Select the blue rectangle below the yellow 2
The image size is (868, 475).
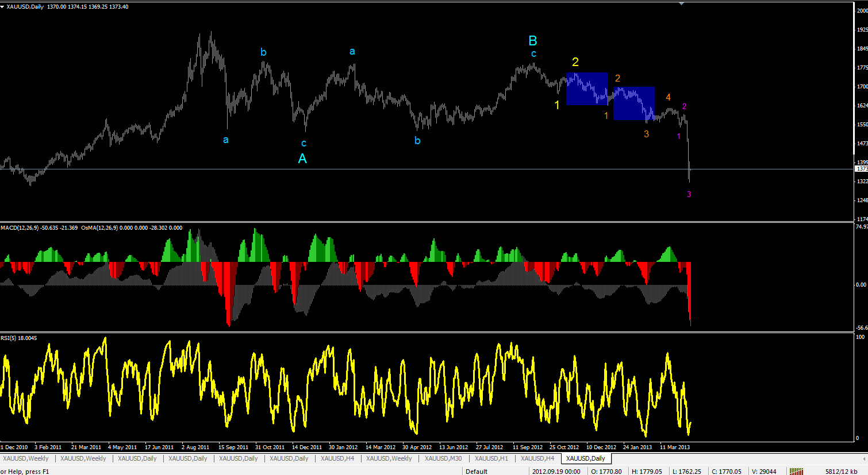pos(587,89)
